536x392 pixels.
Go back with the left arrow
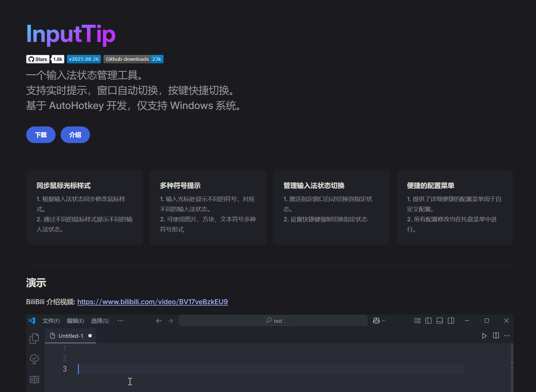pos(159,321)
